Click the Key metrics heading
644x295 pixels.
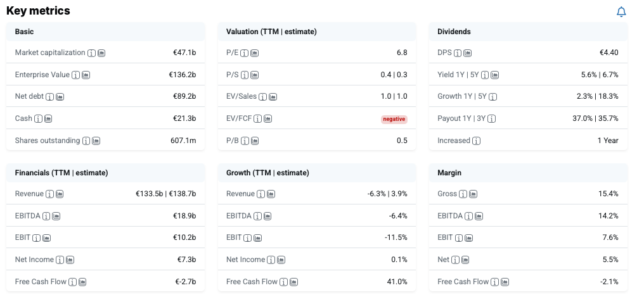coord(38,11)
